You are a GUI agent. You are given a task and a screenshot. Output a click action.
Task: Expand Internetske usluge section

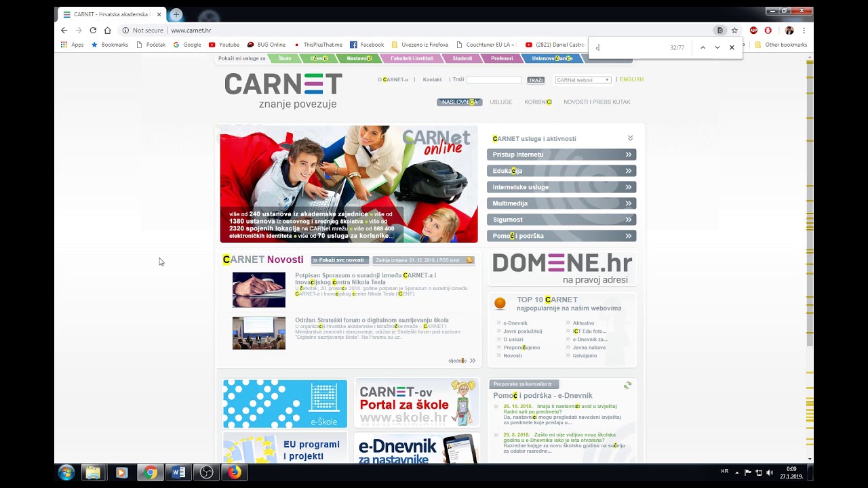pos(561,187)
